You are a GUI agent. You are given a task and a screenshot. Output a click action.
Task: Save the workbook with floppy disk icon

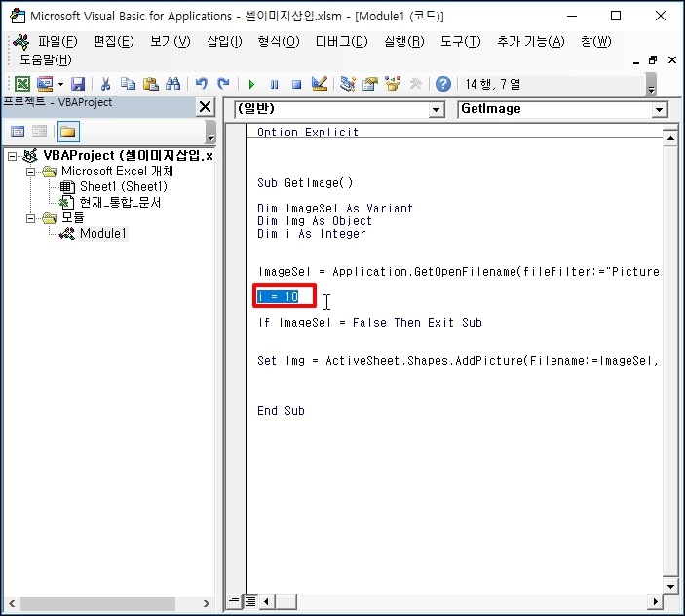click(78, 84)
